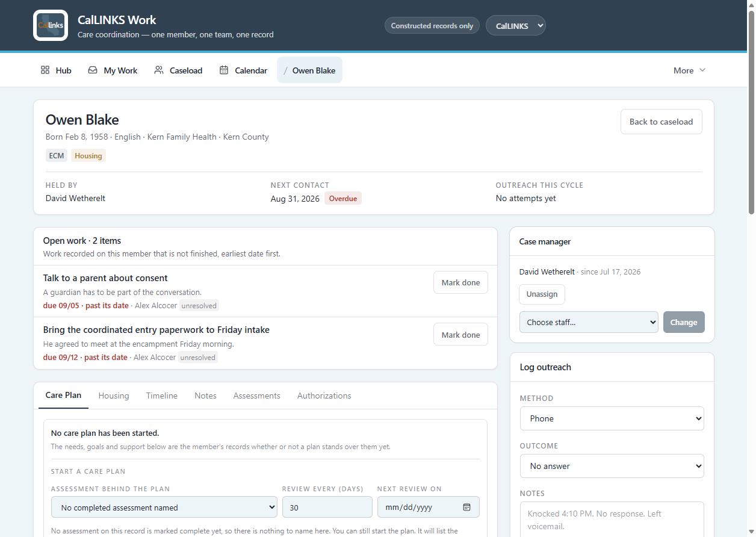The height and width of the screenshot is (537, 756).
Task: Switch to the Assessments tab
Action: (x=257, y=396)
